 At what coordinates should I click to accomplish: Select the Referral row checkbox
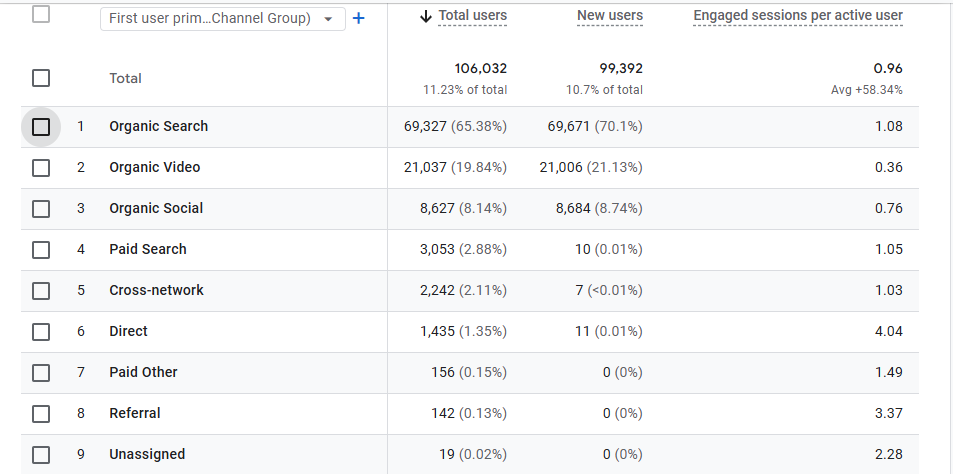click(41, 414)
